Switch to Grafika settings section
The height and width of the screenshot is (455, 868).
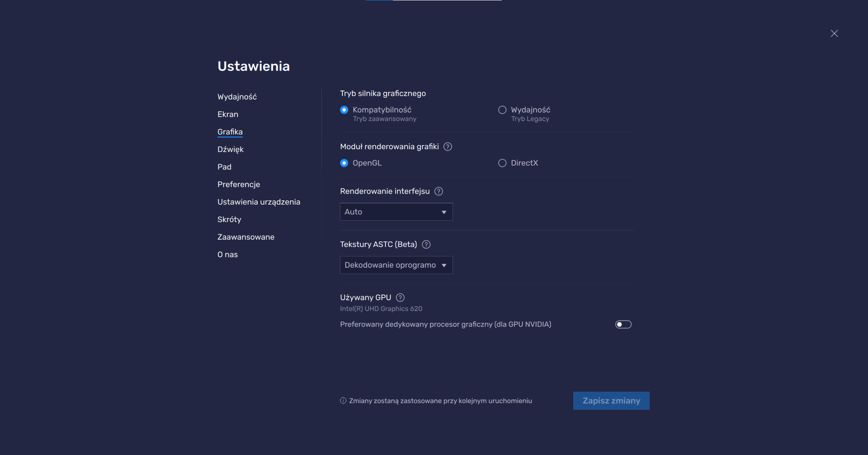point(230,132)
